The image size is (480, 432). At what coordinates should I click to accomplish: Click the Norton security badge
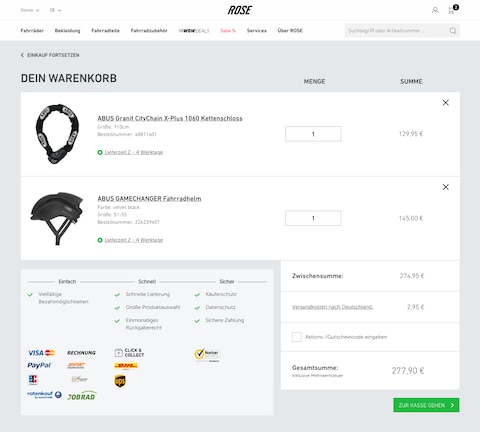point(207,355)
